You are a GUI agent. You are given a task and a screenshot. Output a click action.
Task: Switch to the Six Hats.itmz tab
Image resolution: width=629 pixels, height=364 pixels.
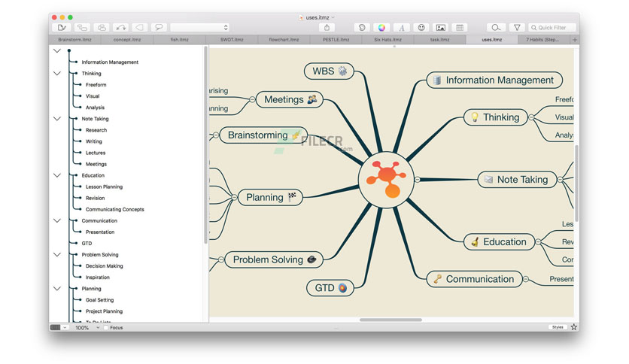coord(387,39)
